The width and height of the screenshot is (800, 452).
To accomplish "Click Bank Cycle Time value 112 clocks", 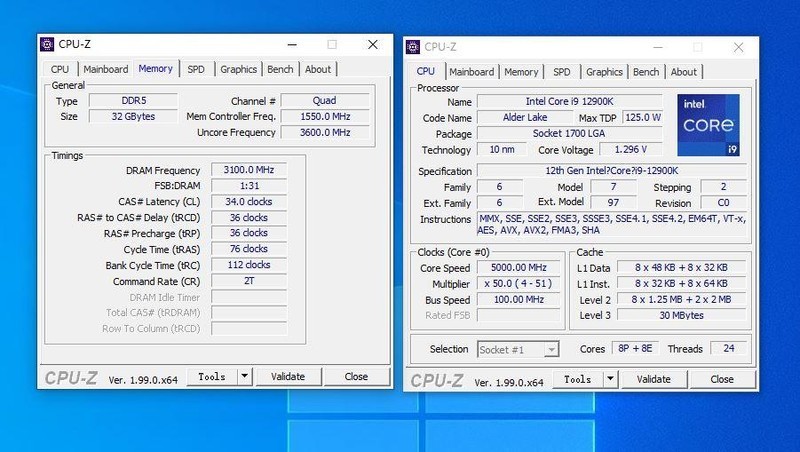I will pos(249,265).
